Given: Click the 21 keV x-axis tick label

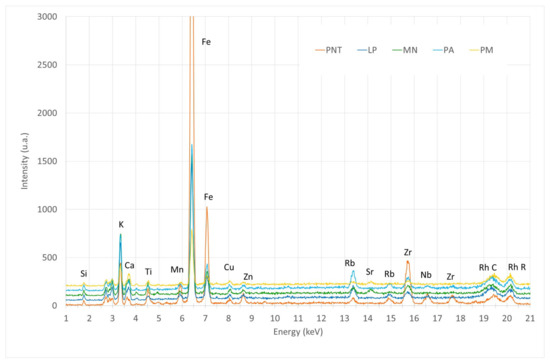Looking at the screenshot, I should [530, 318].
